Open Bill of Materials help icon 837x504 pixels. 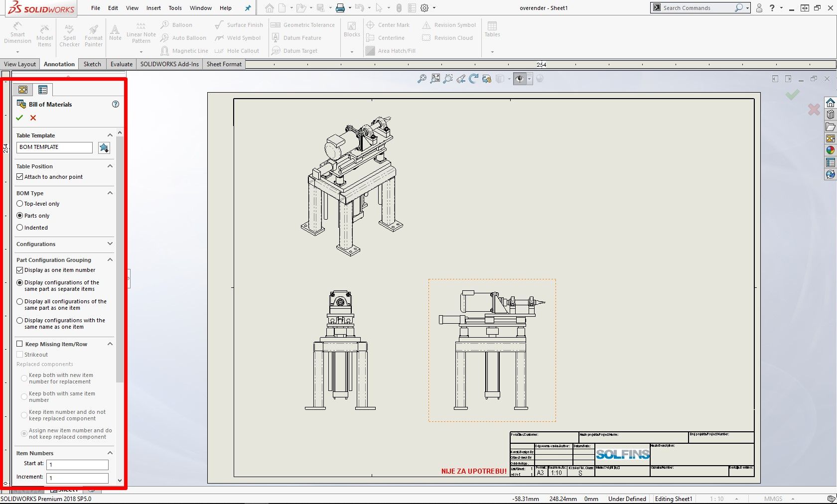pyautogui.click(x=116, y=104)
